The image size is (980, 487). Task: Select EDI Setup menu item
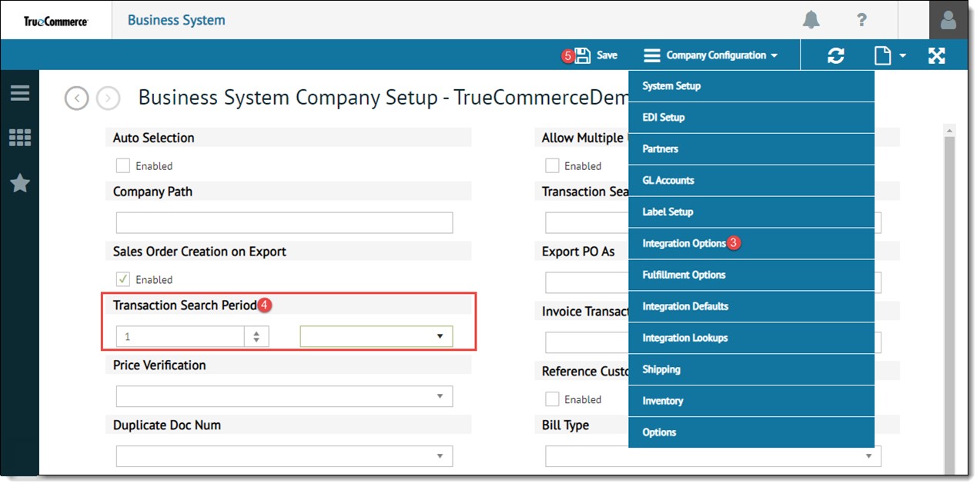click(x=751, y=118)
